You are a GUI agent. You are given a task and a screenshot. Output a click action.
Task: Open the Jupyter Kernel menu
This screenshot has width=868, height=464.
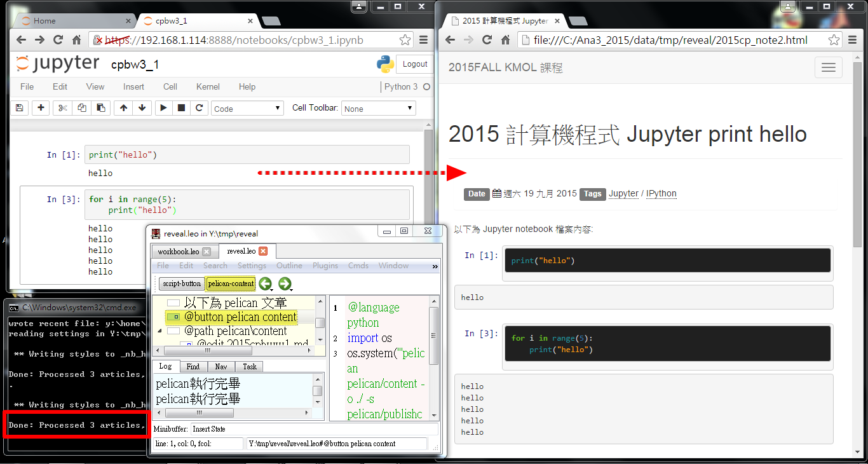coord(208,86)
